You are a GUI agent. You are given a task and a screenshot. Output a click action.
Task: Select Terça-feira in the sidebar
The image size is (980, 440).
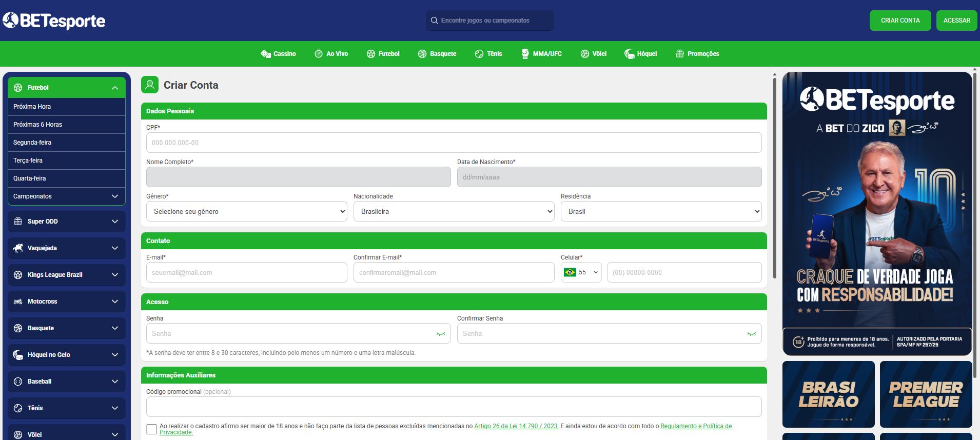pos(67,161)
